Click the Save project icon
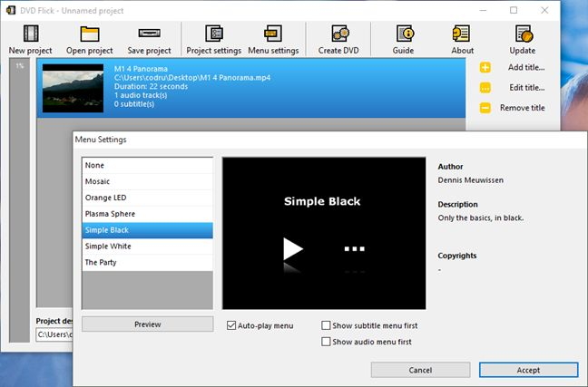This screenshot has width=588, height=387. click(x=149, y=34)
